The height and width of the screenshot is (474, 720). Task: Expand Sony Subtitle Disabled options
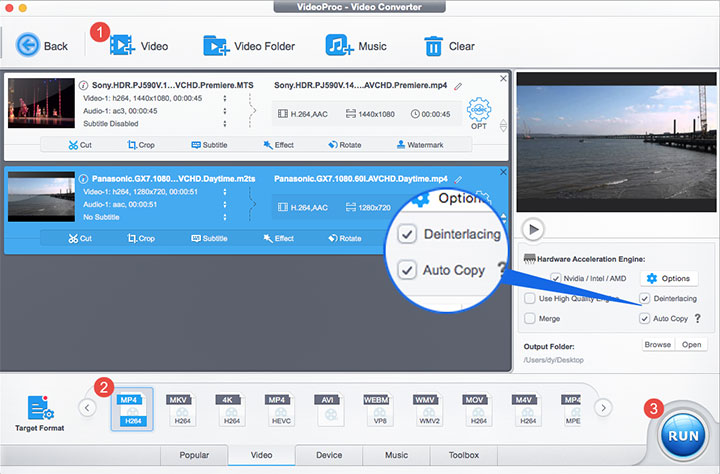coord(225,124)
